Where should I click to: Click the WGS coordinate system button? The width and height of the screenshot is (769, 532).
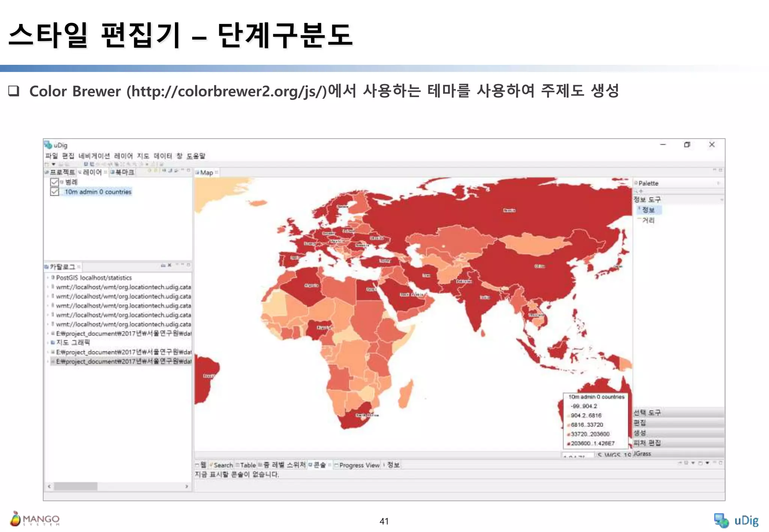click(614, 455)
